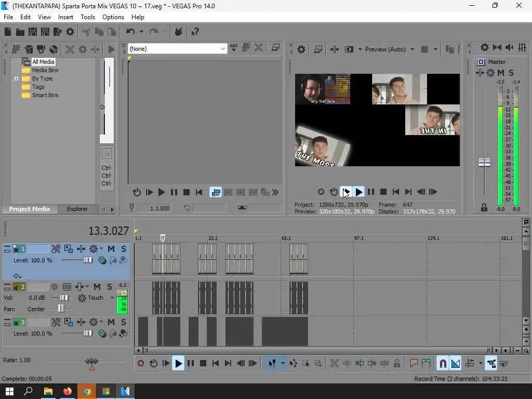Open project properties gear in main toolbar
The height and width of the screenshot is (399, 532).
tap(70, 32)
